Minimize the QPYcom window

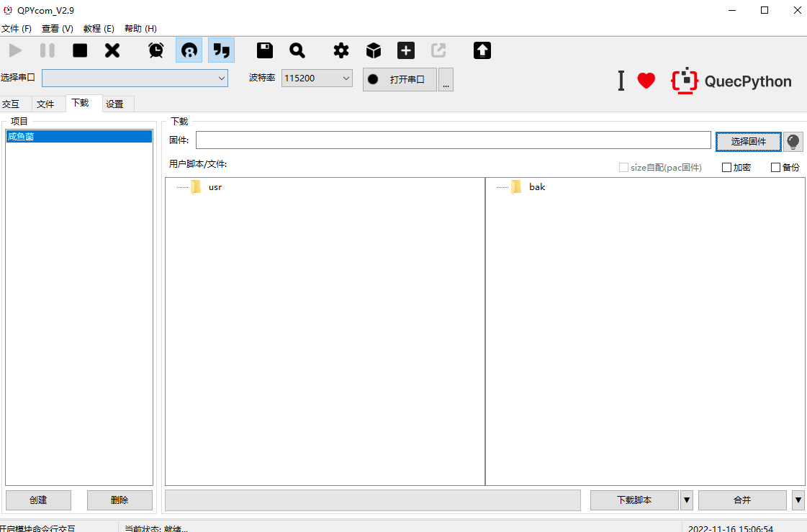(732, 10)
